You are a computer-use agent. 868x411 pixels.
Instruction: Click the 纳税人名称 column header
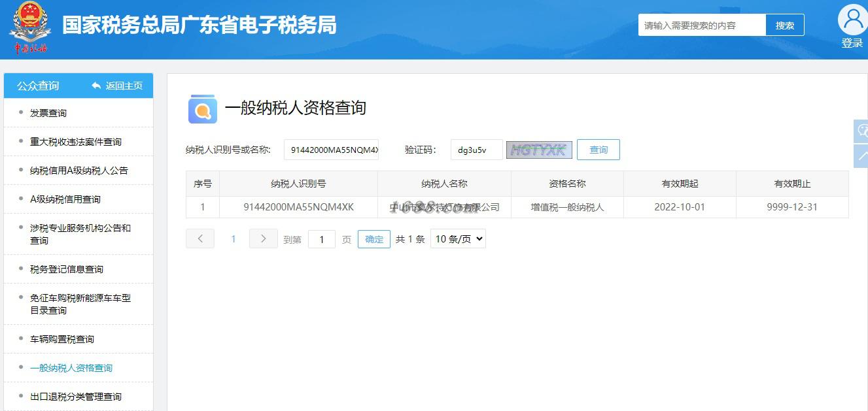click(444, 184)
